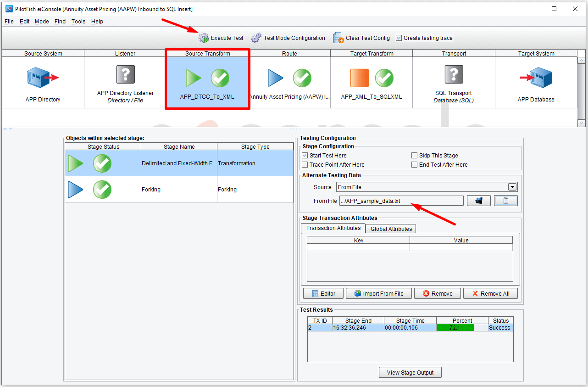
Task: Click green checkmark in Route stage
Action: 302,78
